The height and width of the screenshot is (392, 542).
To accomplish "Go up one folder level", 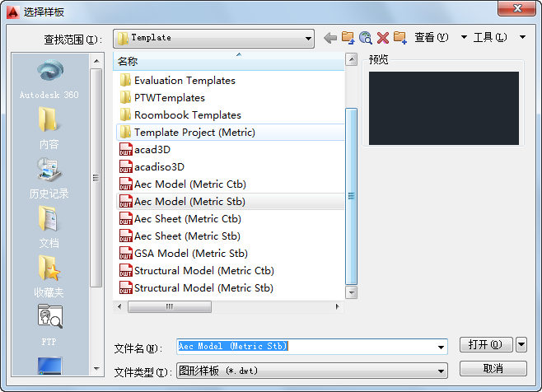I will [348, 38].
